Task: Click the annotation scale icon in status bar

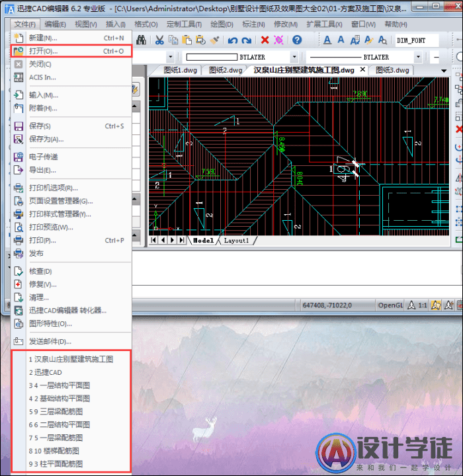Action: (x=411, y=305)
